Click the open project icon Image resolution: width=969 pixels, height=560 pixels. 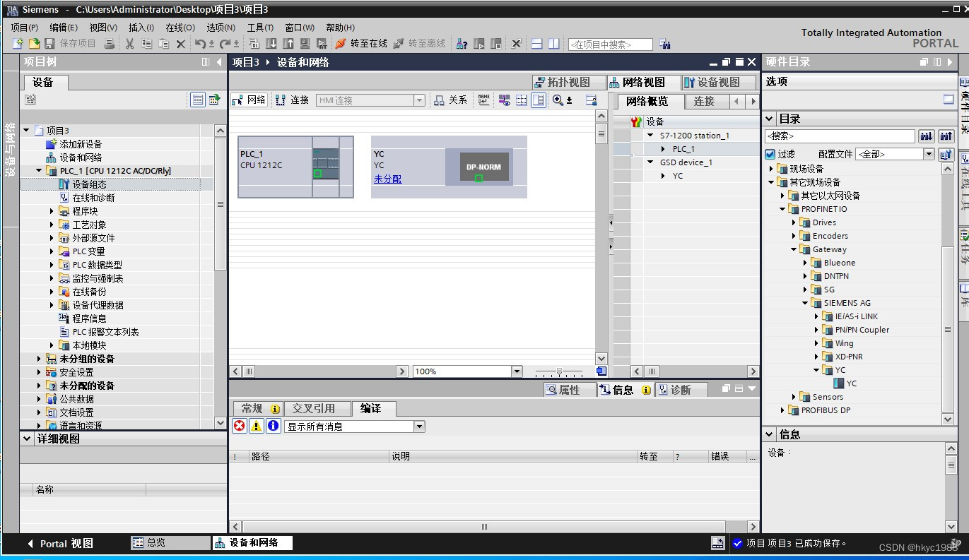click(33, 44)
